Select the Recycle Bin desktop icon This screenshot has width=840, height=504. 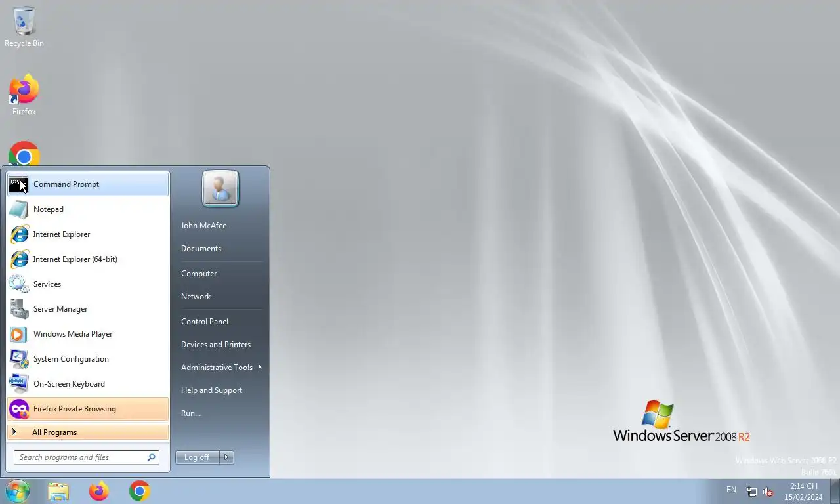click(x=24, y=27)
